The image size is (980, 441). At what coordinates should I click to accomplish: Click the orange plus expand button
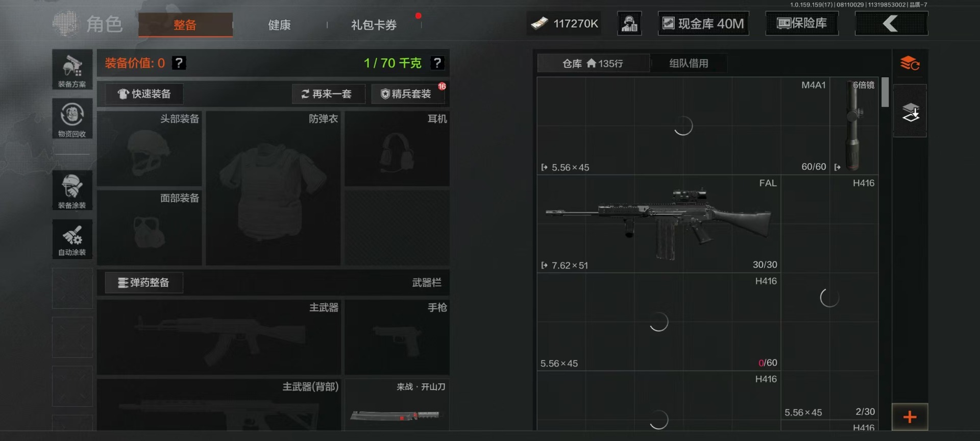coord(910,417)
